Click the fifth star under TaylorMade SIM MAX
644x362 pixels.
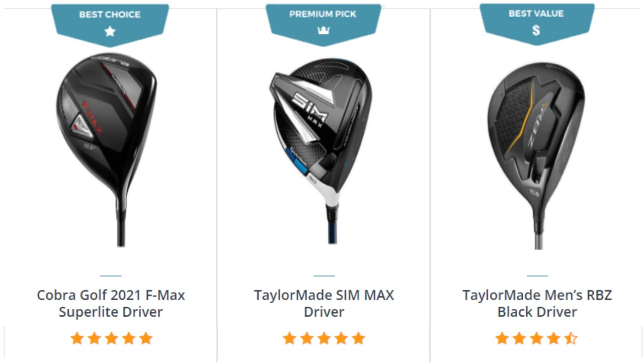point(358,338)
